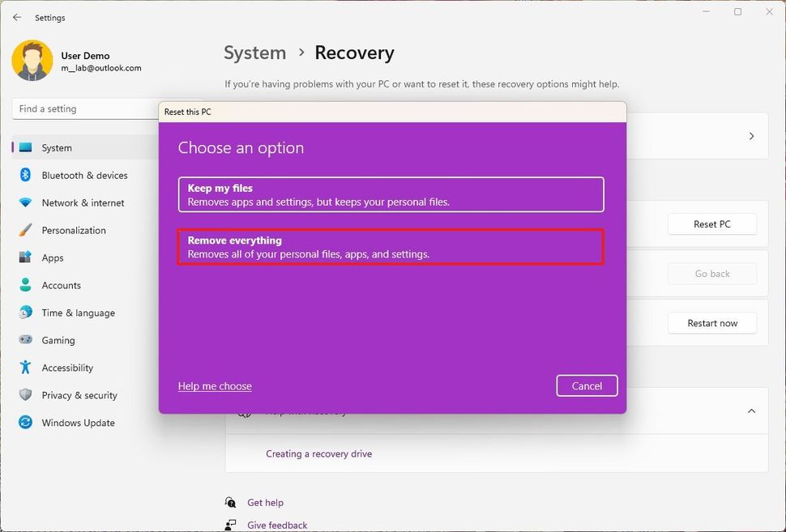
Task: Select the Privacy & security shield icon
Action: pos(26,395)
